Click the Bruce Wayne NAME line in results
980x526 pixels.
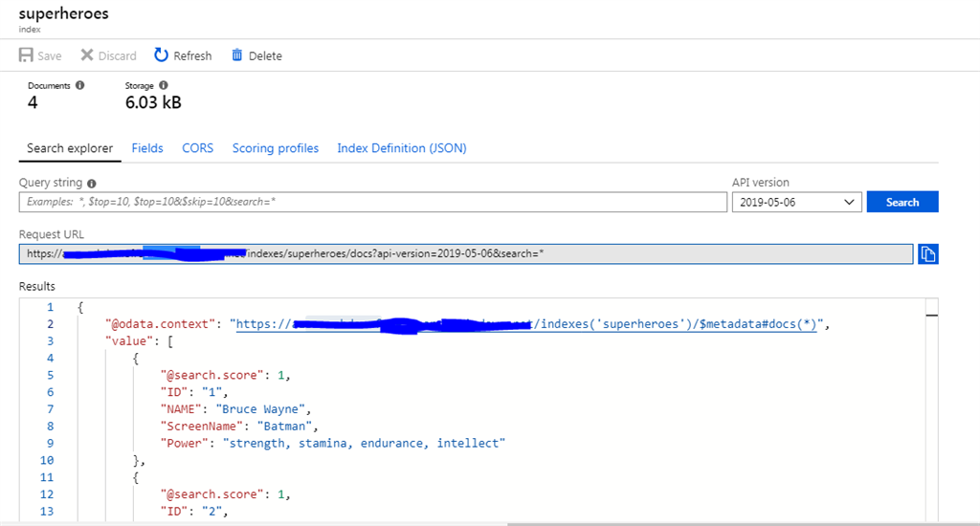[x=234, y=408]
